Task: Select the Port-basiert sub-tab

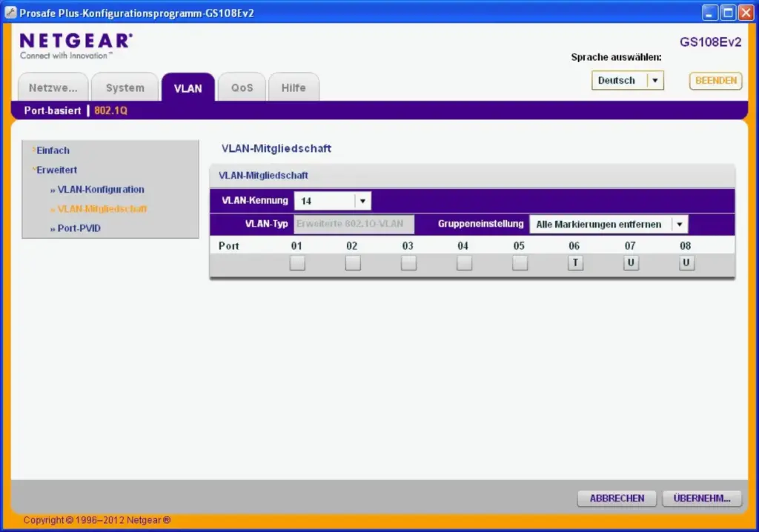Action: pyautogui.click(x=53, y=110)
